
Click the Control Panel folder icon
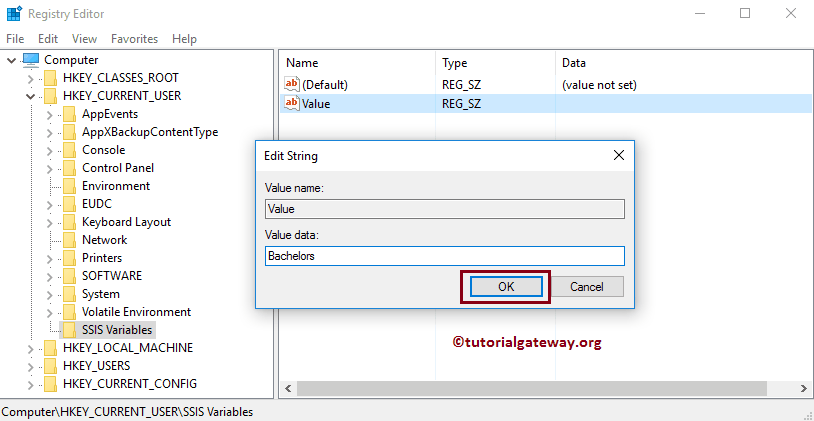click(x=69, y=168)
